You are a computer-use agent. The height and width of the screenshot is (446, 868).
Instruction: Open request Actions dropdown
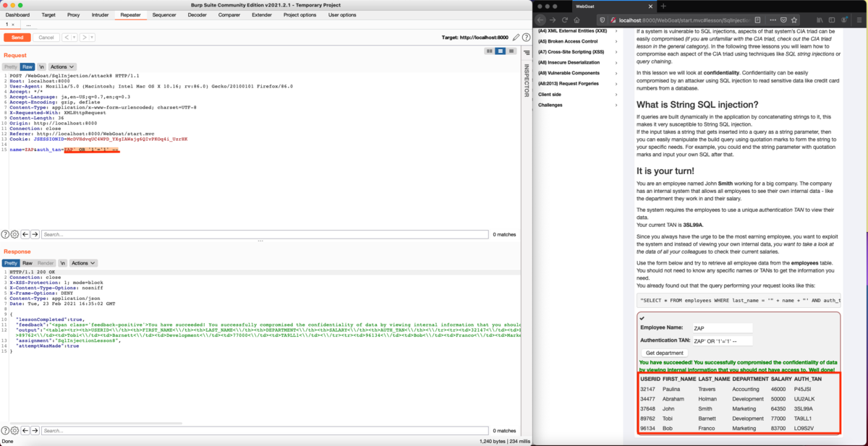point(63,67)
